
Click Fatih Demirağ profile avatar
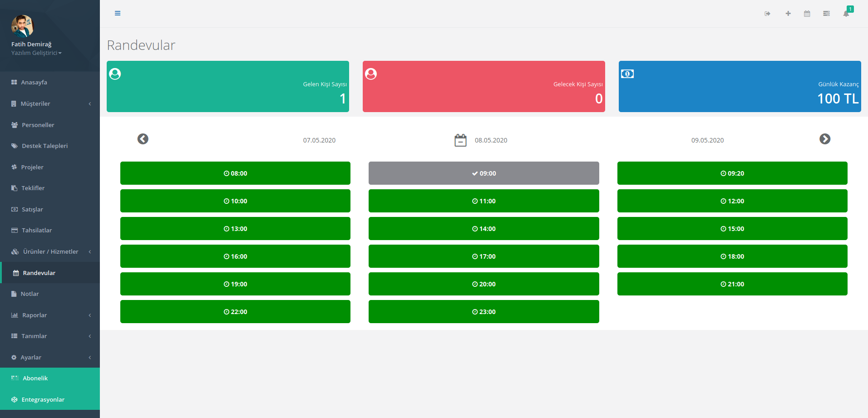point(22,26)
